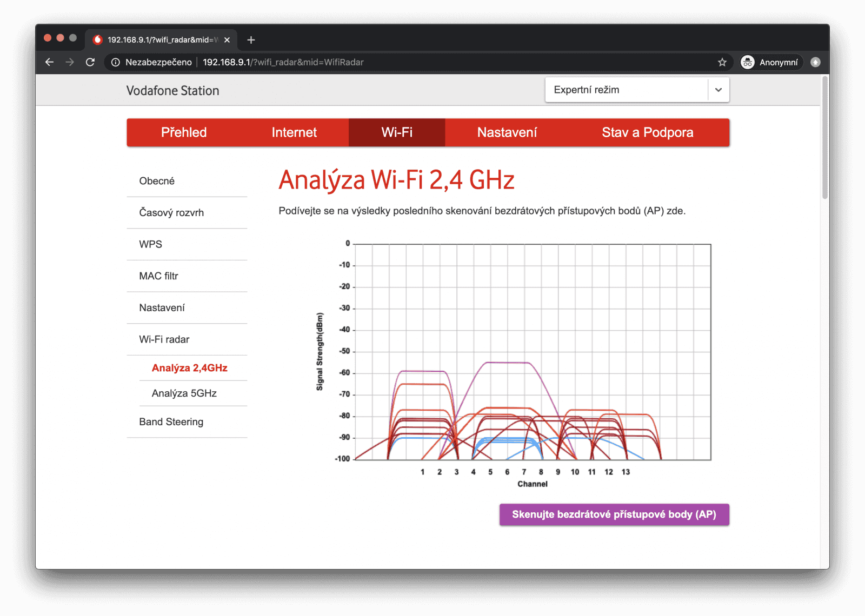Open the Stav a Podpora tab
Viewport: 865px width, 616px height.
647,132
